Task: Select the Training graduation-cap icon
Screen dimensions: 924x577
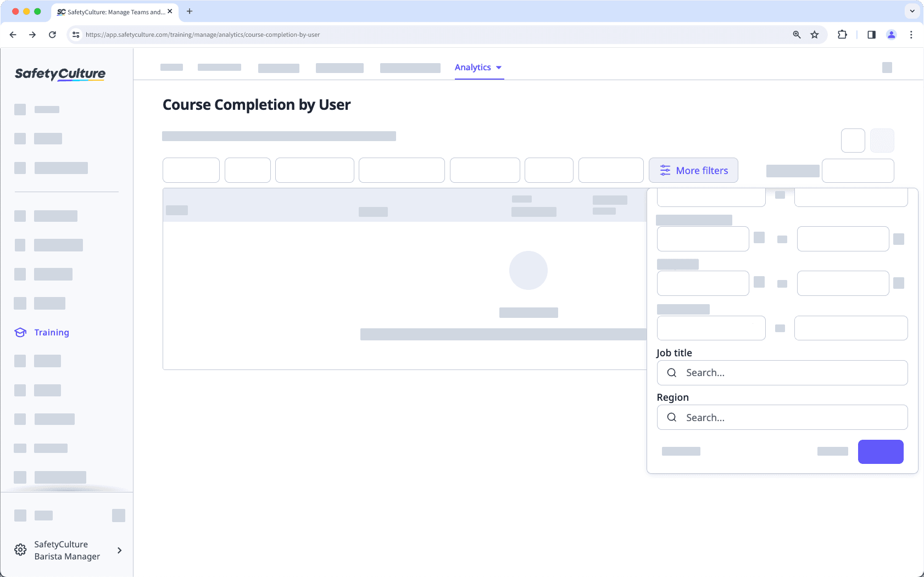Action: [x=20, y=332]
